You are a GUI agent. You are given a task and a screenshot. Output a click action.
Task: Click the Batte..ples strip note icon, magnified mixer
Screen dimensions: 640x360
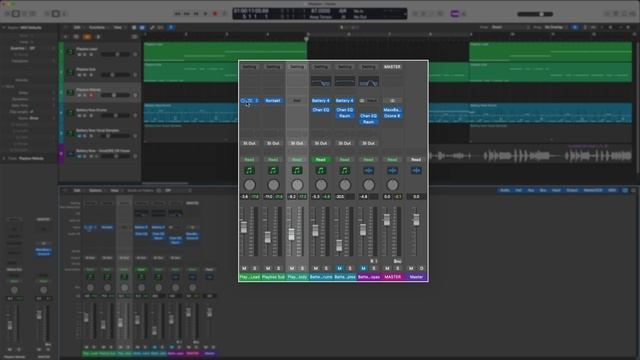click(x=344, y=171)
